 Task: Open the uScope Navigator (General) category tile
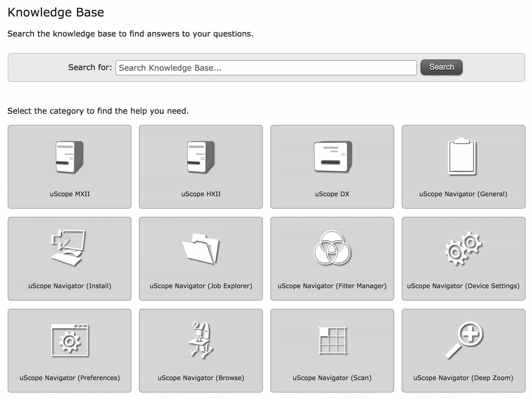coord(462,167)
